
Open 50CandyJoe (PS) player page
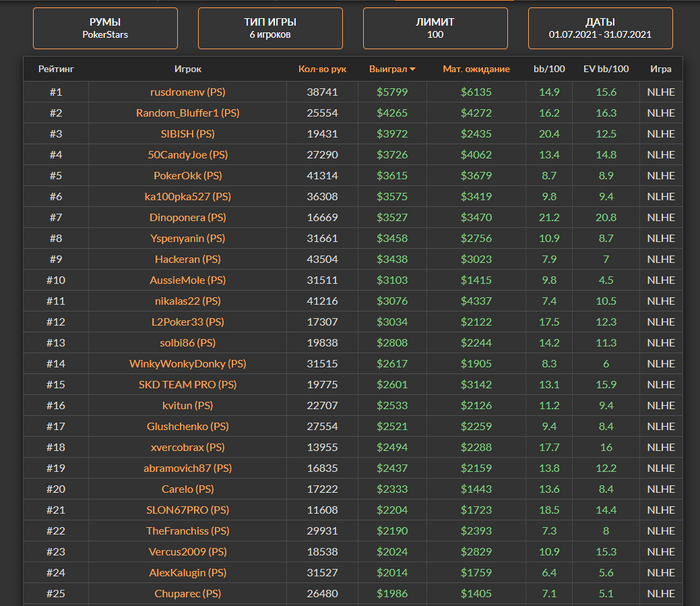pos(187,155)
